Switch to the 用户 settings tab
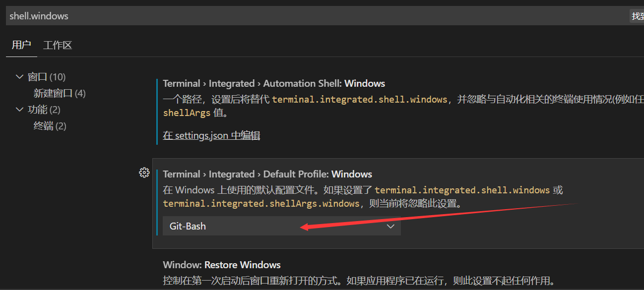This screenshot has height=290, width=644. click(x=21, y=45)
